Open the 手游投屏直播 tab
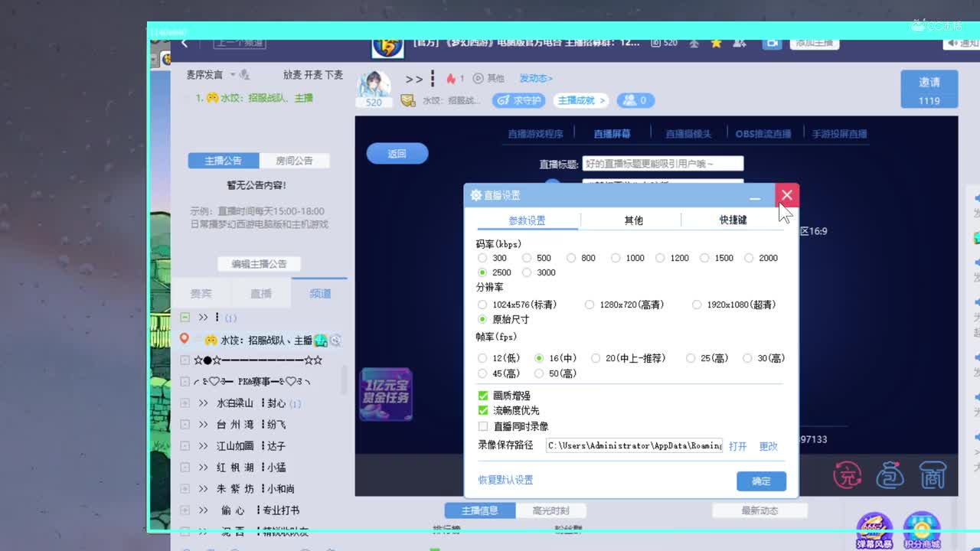This screenshot has height=551, width=980. (840, 134)
